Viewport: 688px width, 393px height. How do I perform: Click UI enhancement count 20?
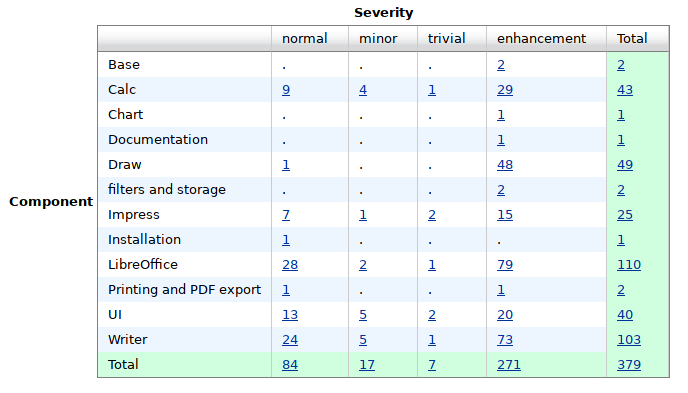tap(505, 315)
